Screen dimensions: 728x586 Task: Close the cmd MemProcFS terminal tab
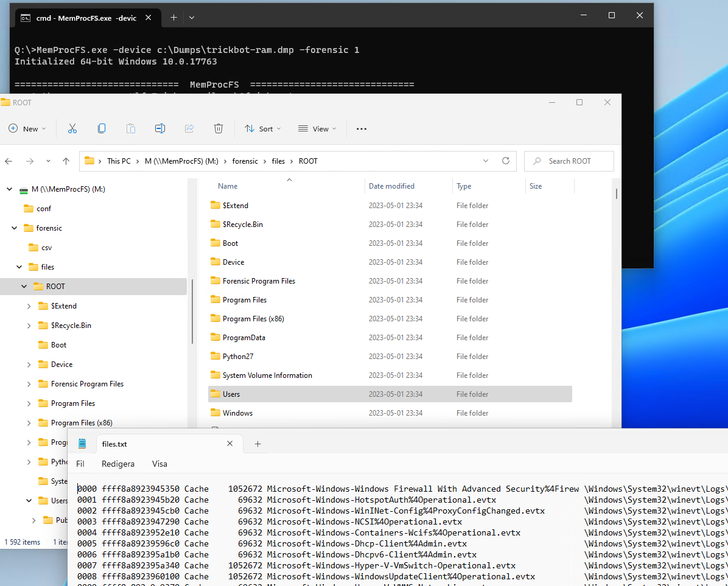click(x=148, y=18)
